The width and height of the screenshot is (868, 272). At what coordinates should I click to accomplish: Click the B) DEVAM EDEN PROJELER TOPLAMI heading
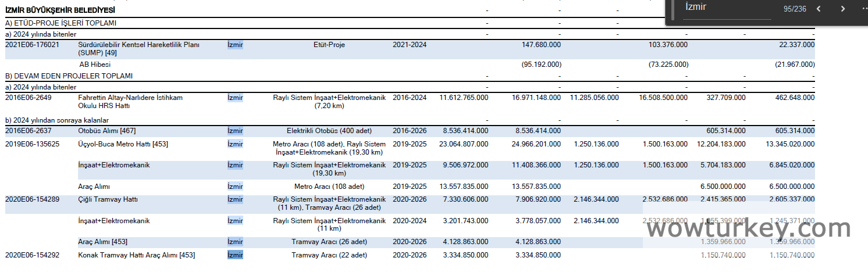(69, 76)
